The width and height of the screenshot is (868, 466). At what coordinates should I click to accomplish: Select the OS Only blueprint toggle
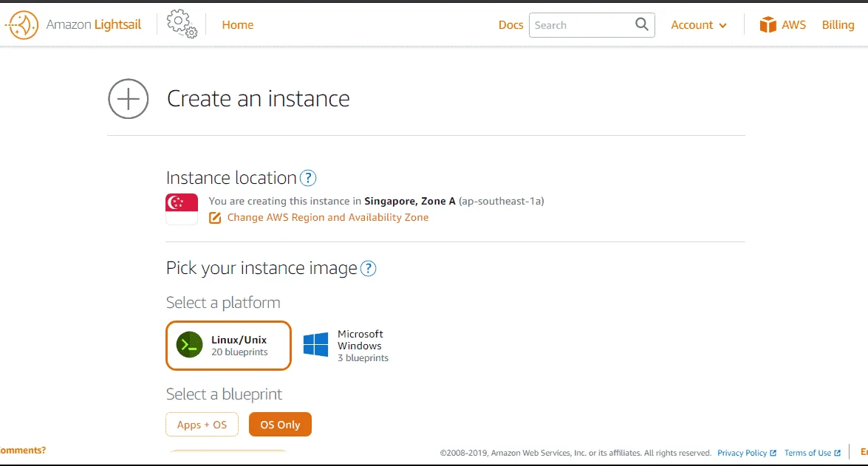click(x=280, y=425)
